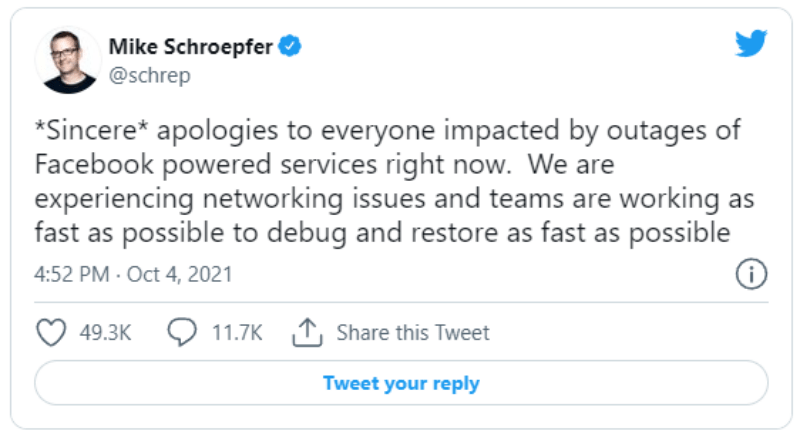Viewport: 800px width, 441px height.
Task: Click the share upload arrow icon
Action: (x=306, y=331)
